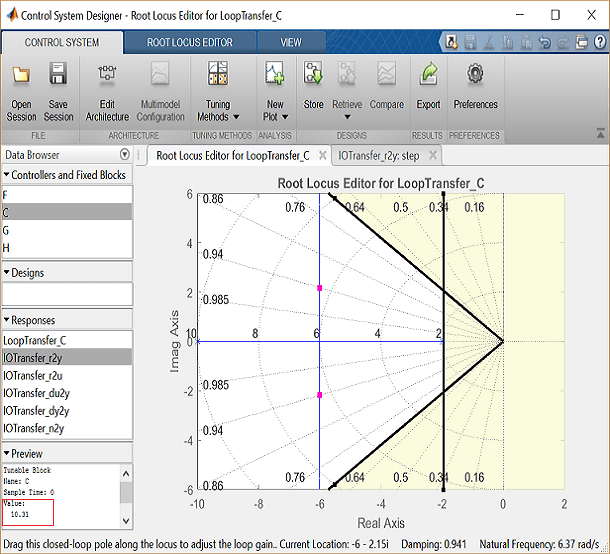Click Preview panel scroll up arrow
Image resolution: width=610 pixels, height=554 pixels.
[x=126, y=473]
